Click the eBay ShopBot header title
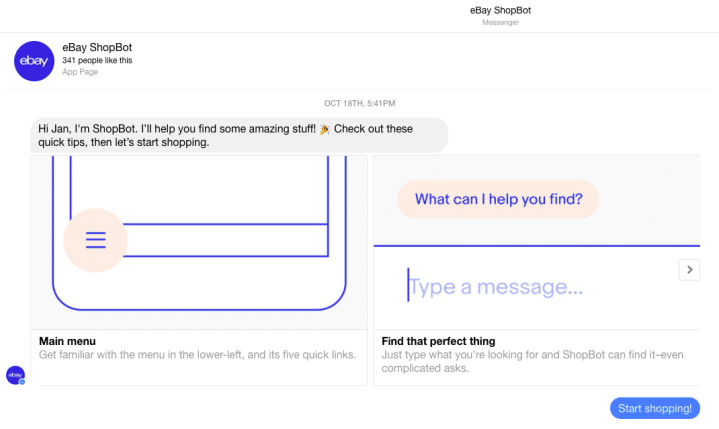This screenshot has height=429, width=719. [500, 10]
